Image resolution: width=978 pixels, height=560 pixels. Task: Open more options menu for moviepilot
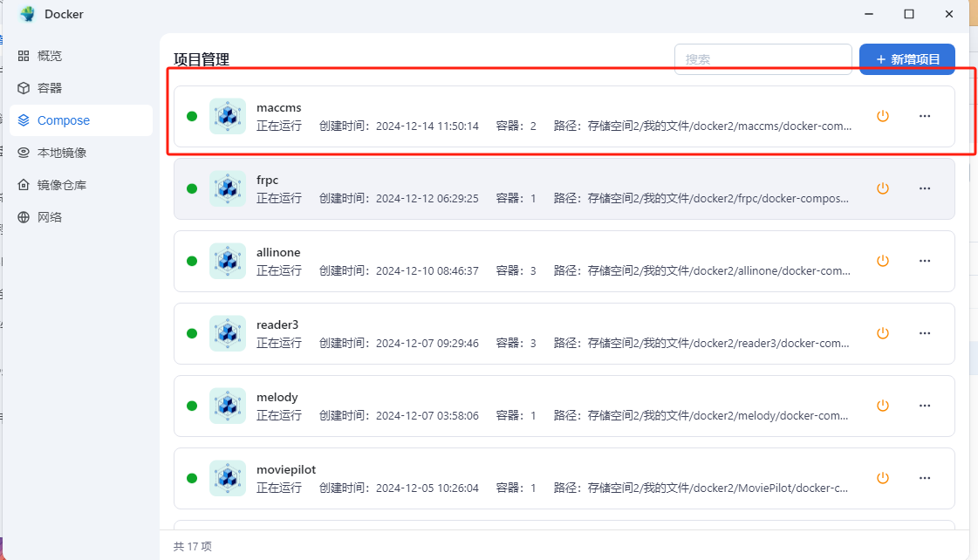click(925, 478)
